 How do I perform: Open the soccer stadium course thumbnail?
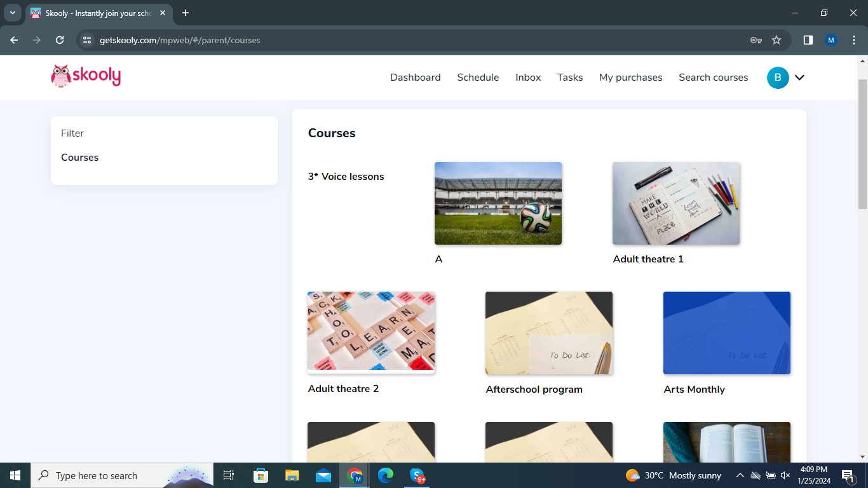[x=498, y=203]
